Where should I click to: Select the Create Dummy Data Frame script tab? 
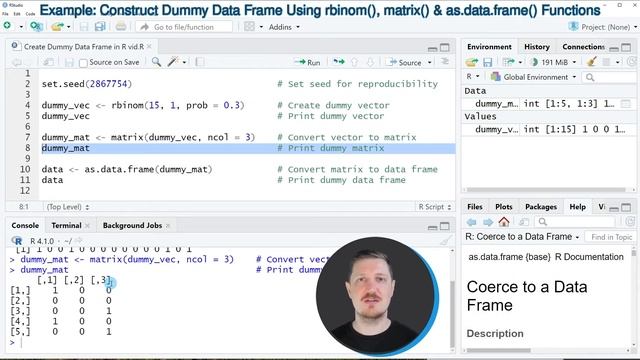click(x=84, y=47)
